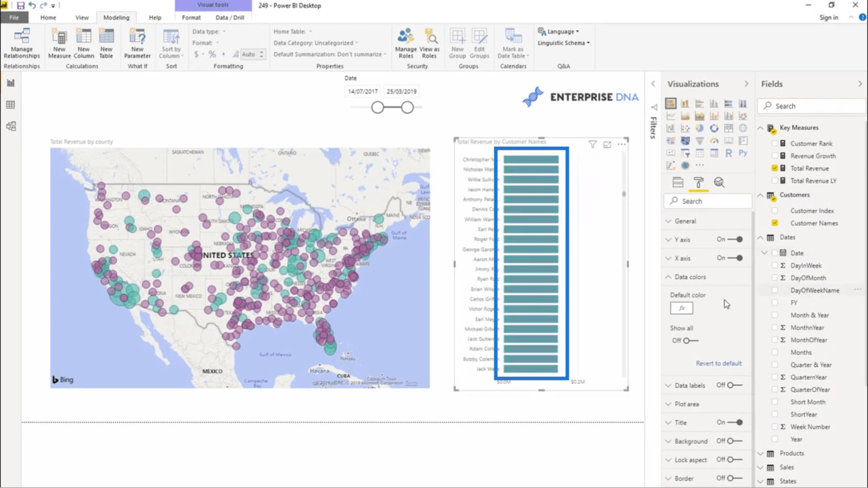Open the Analytics magnifier tab
The width and height of the screenshot is (868, 488).
tap(719, 182)
